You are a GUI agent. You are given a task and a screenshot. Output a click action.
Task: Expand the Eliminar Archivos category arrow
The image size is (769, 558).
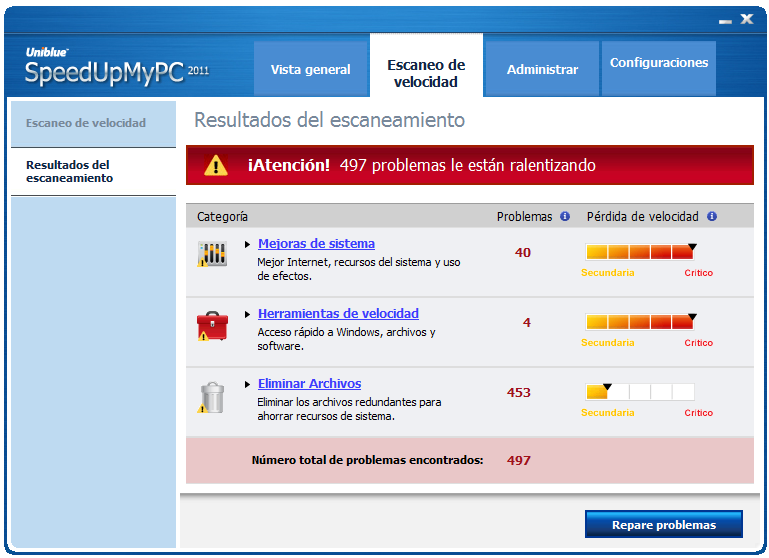point(248,384)
